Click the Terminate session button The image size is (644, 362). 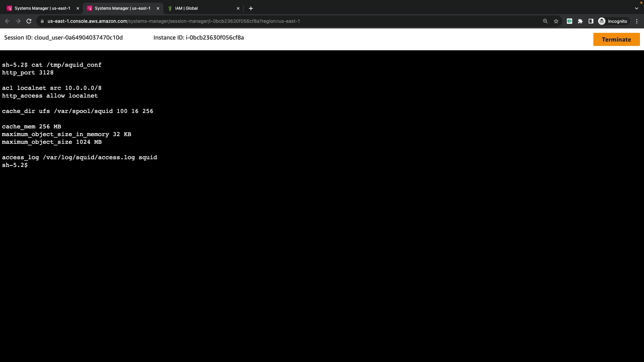click(616, 40)
